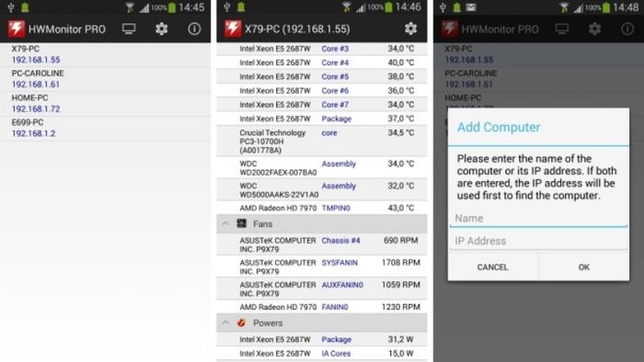Image resolution: width=644 pixels, height=362 pixels.
Task: Tap Package temperature 37,0 °C value
Action: click(x=401, y=119)
